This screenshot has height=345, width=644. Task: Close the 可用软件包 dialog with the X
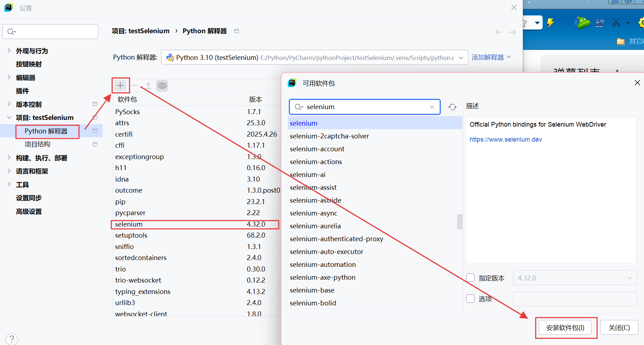tap(637, 83)
